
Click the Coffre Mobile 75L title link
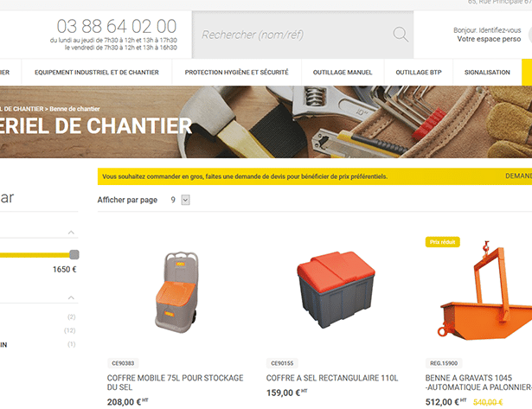pos(175,382)
